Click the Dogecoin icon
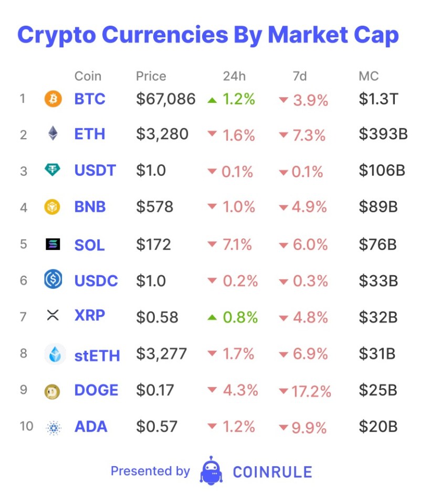421x504 pixels. [53, 391]
